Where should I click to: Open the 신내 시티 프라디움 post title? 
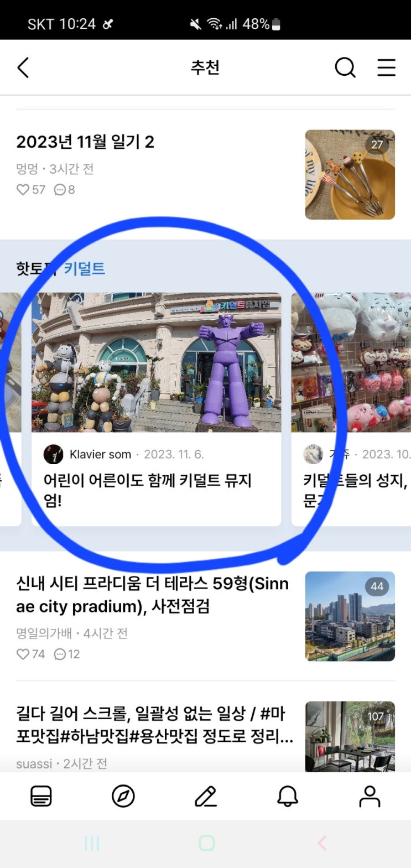pyautogui.click(x=153, y=595)
